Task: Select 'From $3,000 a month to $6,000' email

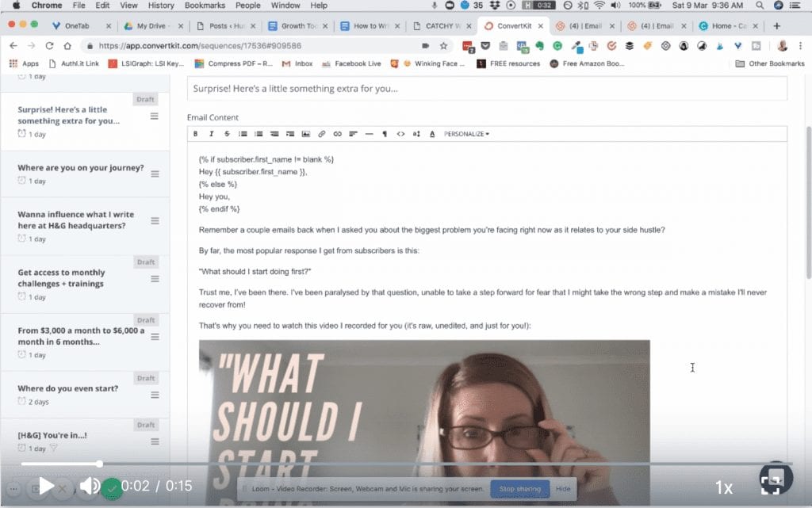Action: tap(86, 342)
